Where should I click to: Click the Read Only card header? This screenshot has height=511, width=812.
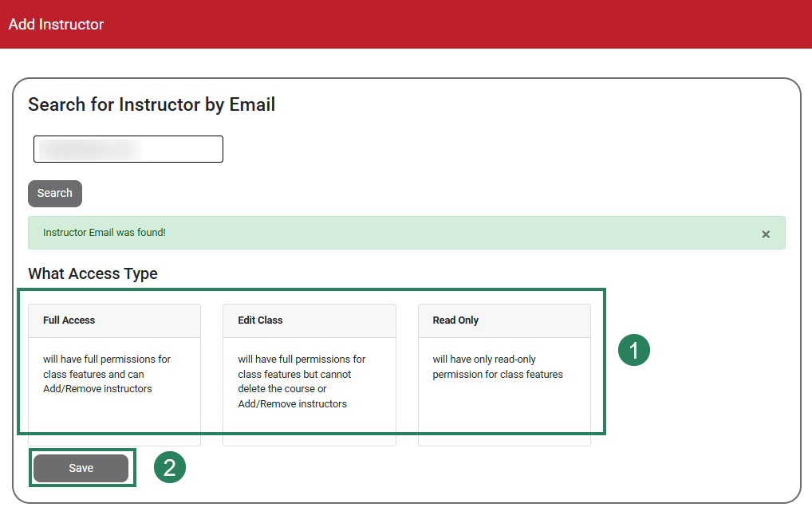pos(455,320)
